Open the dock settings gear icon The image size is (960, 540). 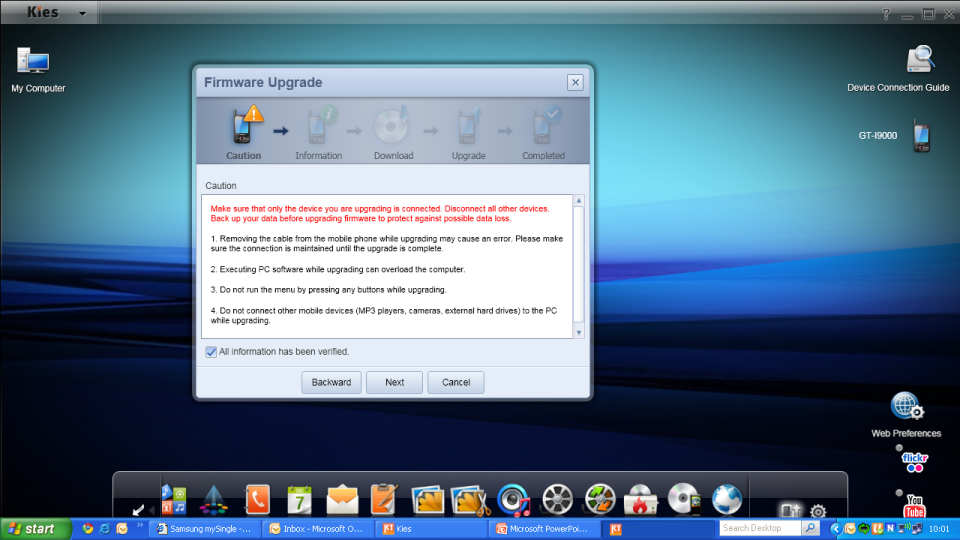(x=818, y=511)
